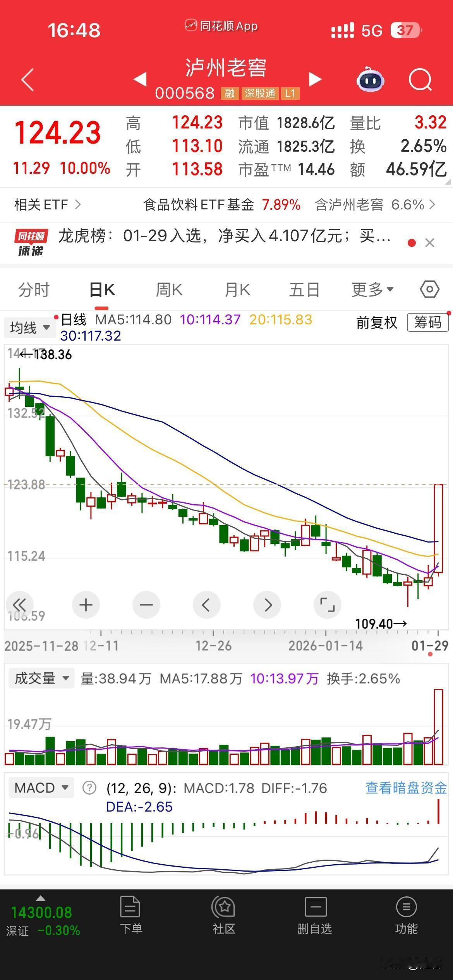The width and height of the screenshot is (453, 980).
Task: Tap the stock code 000568
Action: point(185,93)
